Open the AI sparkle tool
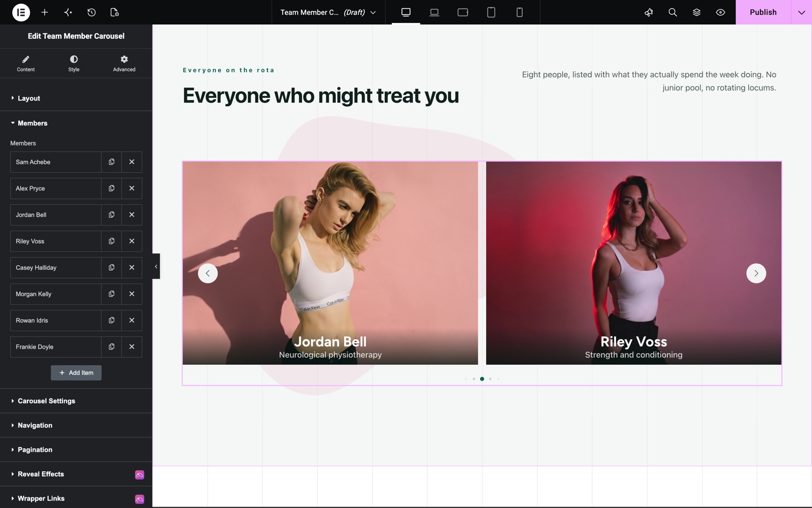The height and width of the screenshot is (508, 812). pyautogui.click(x=68, y=12)
